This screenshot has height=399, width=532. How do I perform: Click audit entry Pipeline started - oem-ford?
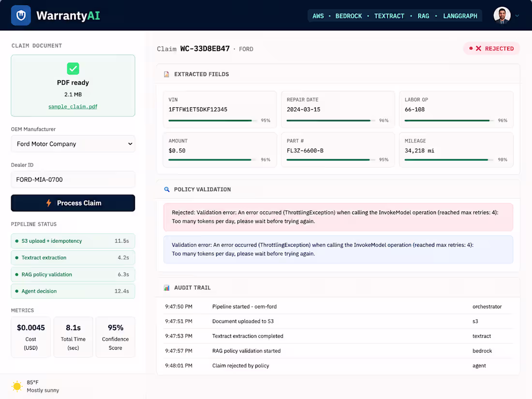(244, 306)
